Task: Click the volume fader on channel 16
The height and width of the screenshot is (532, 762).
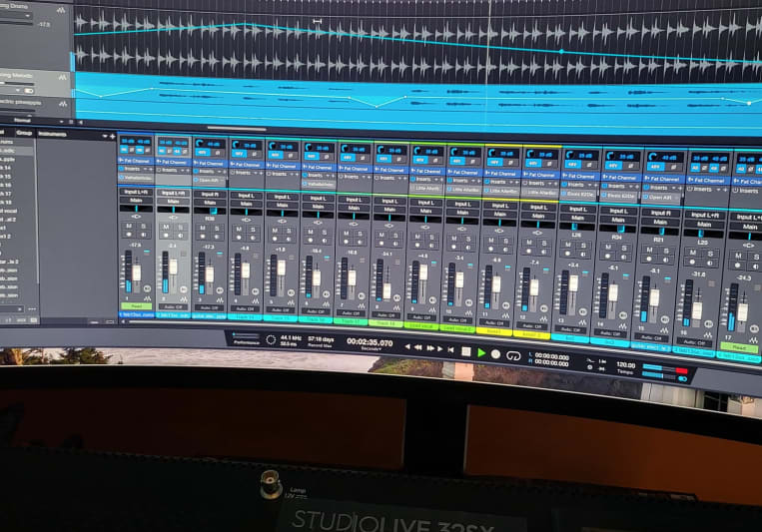Action: [697, 310]
